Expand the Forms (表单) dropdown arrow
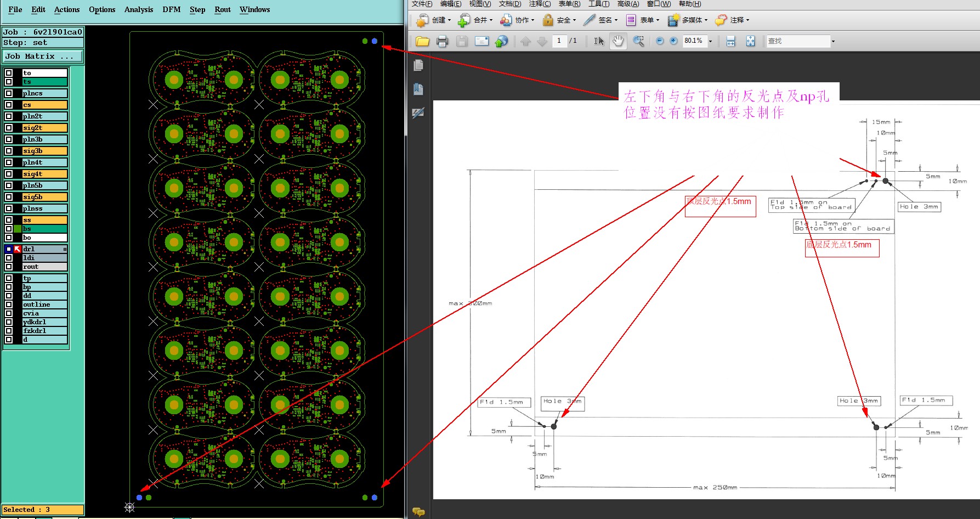Viewport: 980px width, 519px height. (658, 20)
